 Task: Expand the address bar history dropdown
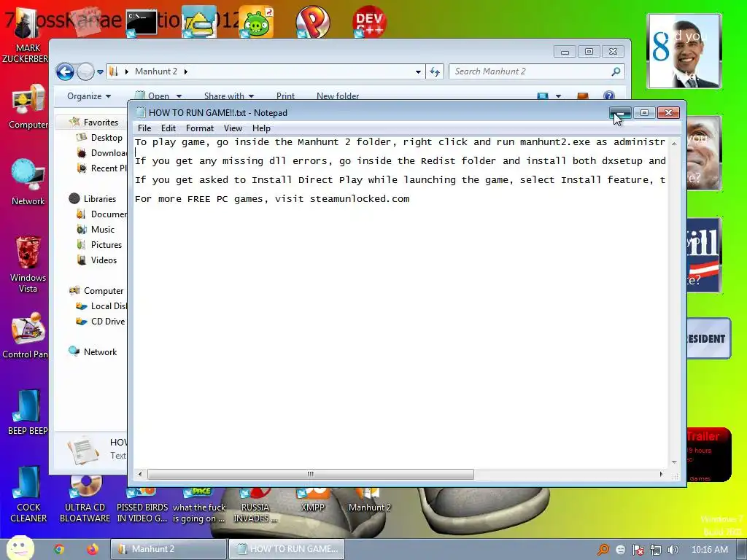(x=418, y=72)
